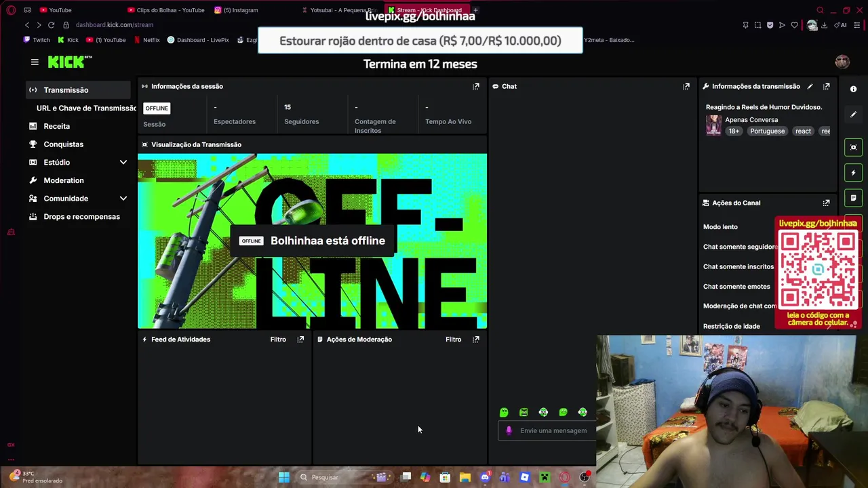The width and height of the screenshot is (868, 488).
Task: Click the third green emote above chat input
Action: 543,412
